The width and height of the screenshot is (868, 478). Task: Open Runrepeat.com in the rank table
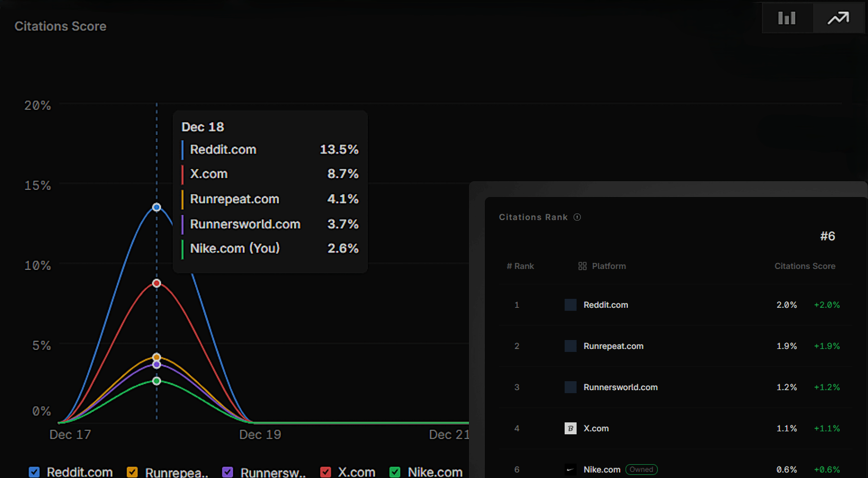613,346
